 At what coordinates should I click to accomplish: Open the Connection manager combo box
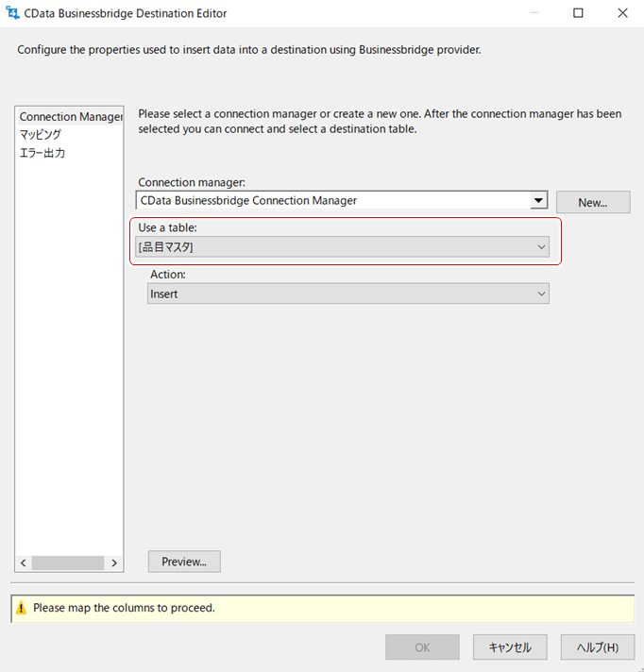pyautogui.click(x=342, y=201)
